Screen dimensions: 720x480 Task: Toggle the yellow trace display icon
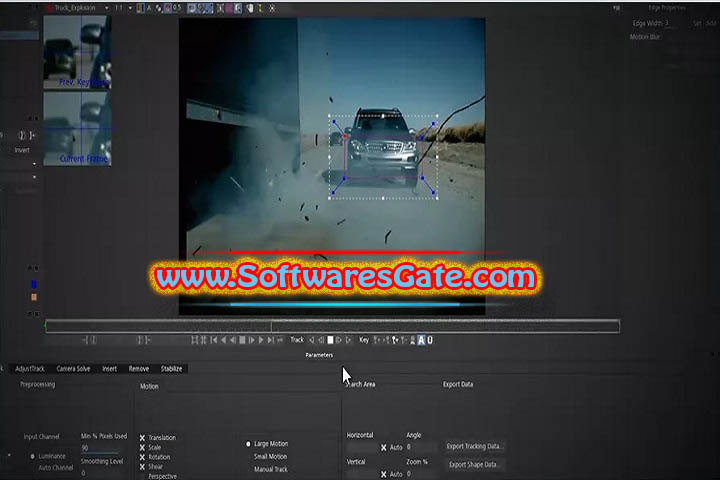[x=260, y=8]
